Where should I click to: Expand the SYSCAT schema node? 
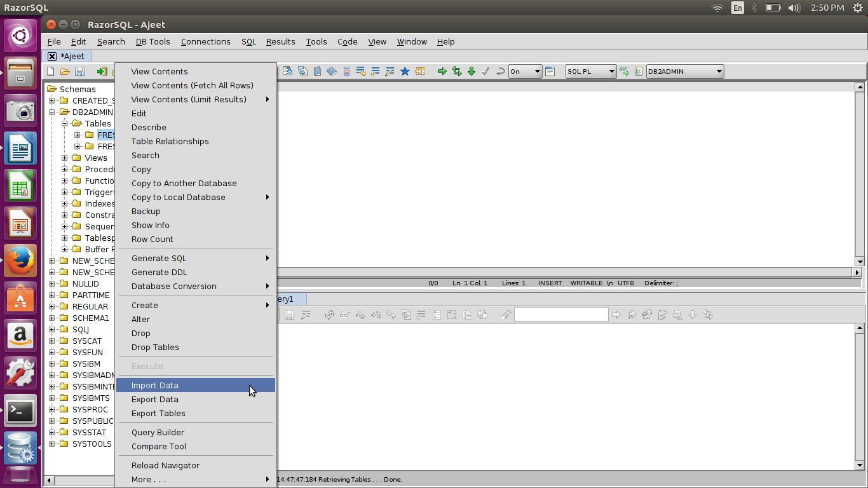point(52,341)
